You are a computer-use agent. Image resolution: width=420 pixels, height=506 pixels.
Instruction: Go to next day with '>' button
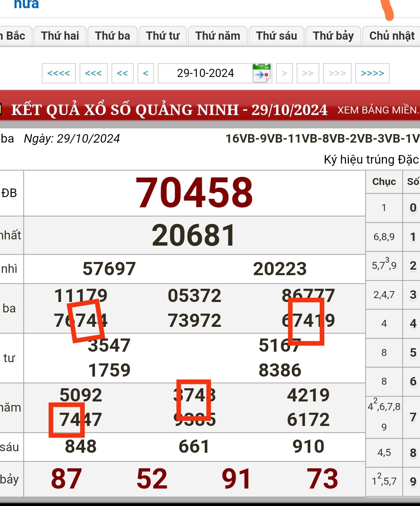click(284, 73)
